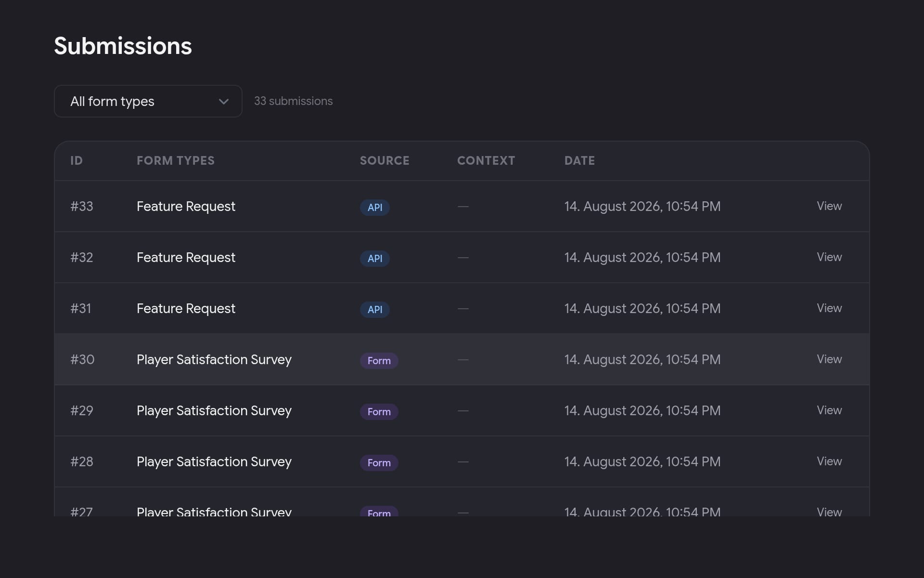Select Player Satisfaction Survey in row #29
Screen dimensions: 924x578
214,411
